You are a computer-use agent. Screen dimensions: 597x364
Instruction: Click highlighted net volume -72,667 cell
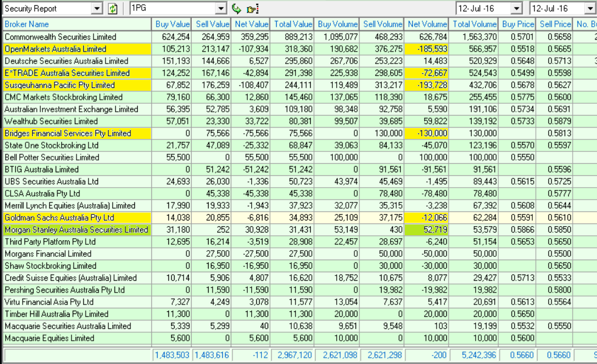(x=426, y=73)
